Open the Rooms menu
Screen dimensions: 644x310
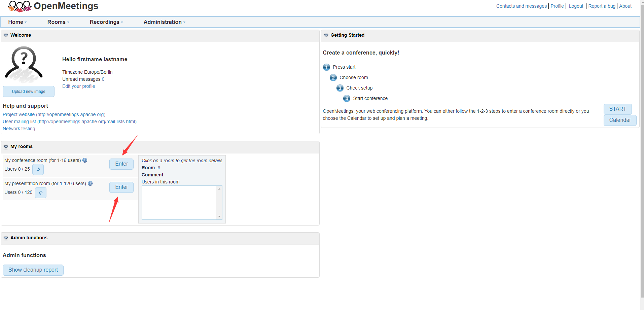(58, 22)
